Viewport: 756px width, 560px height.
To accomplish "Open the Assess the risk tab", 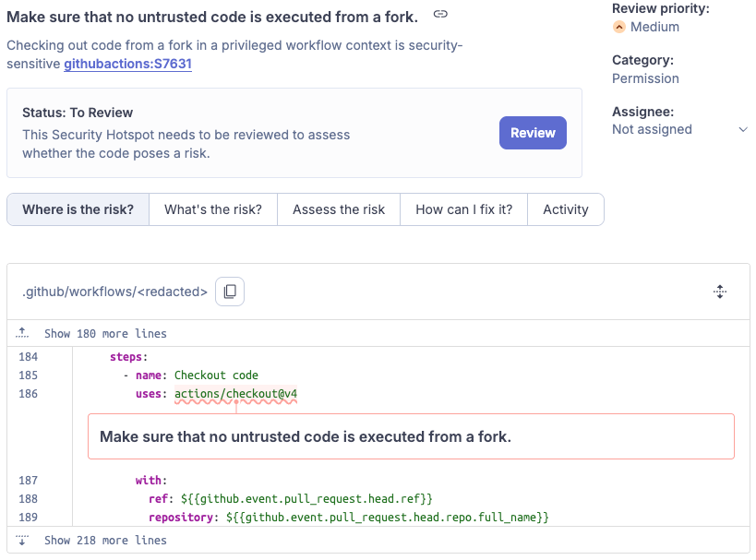I will 338,209.
